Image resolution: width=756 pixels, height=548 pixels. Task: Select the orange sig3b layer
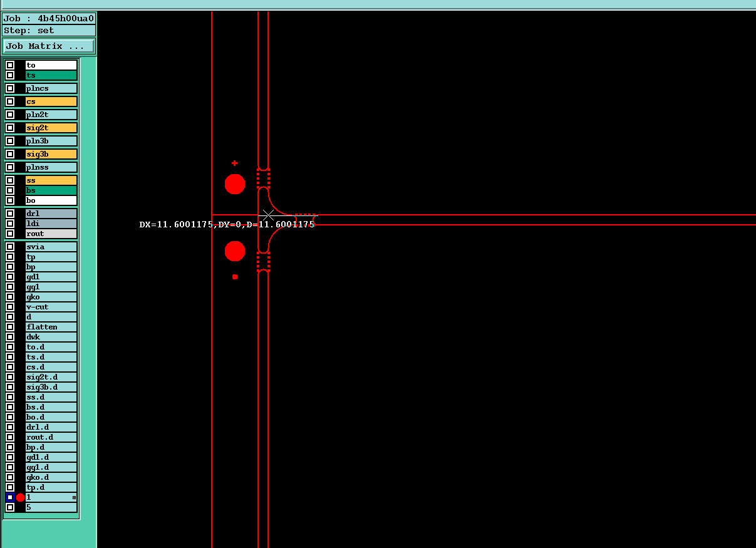51,154
